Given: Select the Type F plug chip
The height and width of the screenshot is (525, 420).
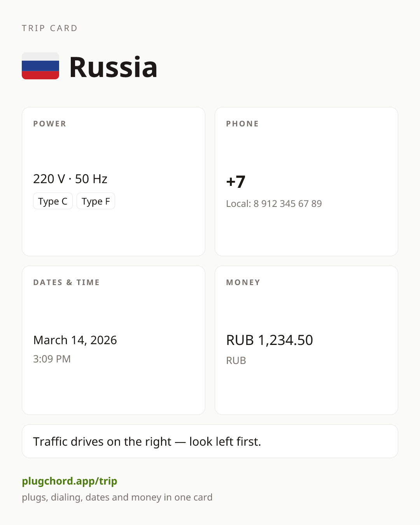Looking at the screenshot, I should click(96, 201).
